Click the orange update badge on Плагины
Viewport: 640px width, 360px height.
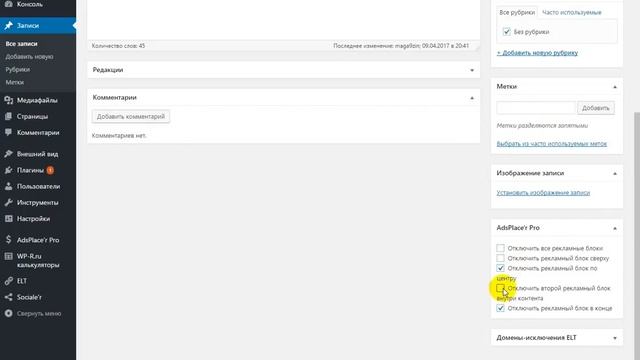[50, 170]
